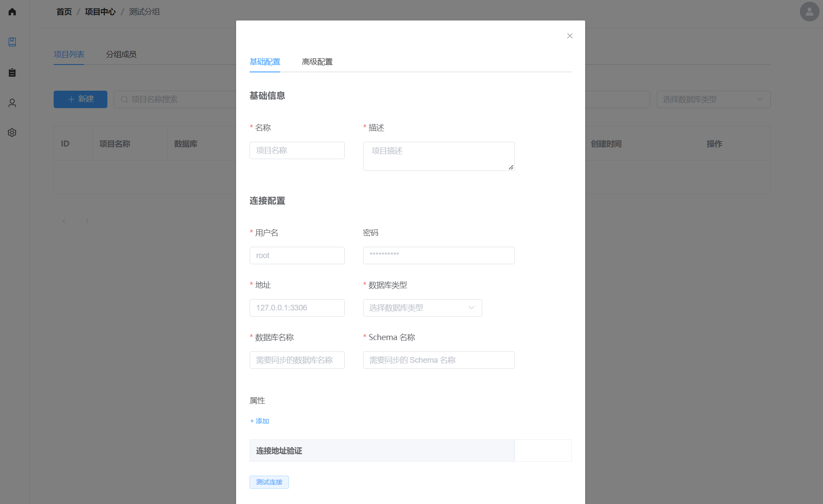Click the user avatar at top right
The image size is (823, 504).
[809, 12]
